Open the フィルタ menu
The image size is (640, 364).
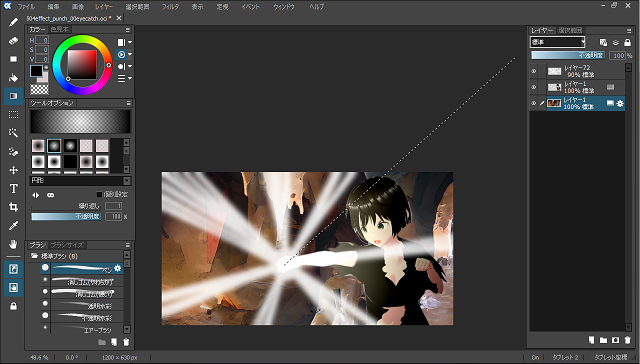(x=170, y=7)
